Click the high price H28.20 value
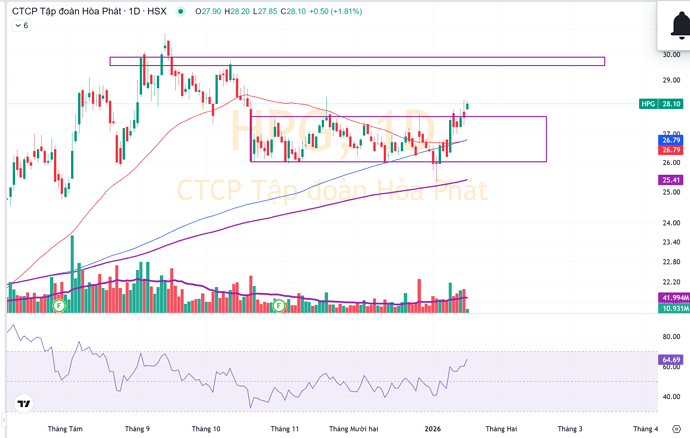Image resolution: width=690 pixels, height=438 pixels. point(237,11)
